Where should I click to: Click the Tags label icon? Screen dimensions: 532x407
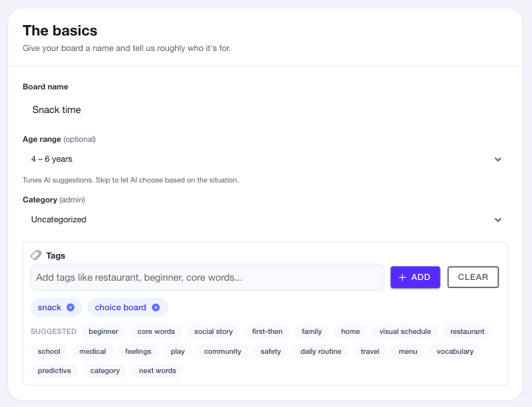point(36,255)
